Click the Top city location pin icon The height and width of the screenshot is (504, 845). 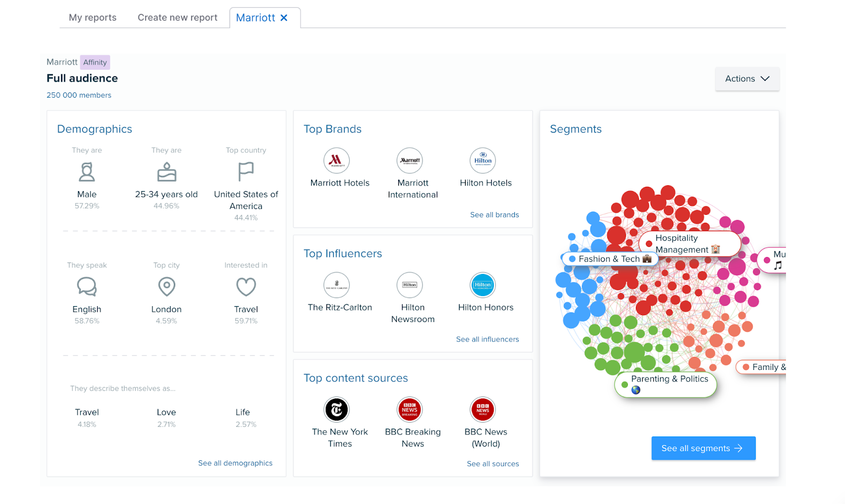tap(166, 287)
